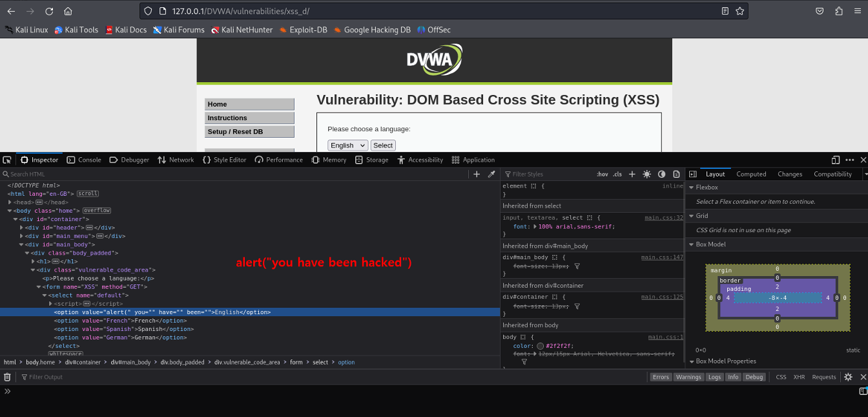Open the Debugger panel tab

click(x=129, y=160)
